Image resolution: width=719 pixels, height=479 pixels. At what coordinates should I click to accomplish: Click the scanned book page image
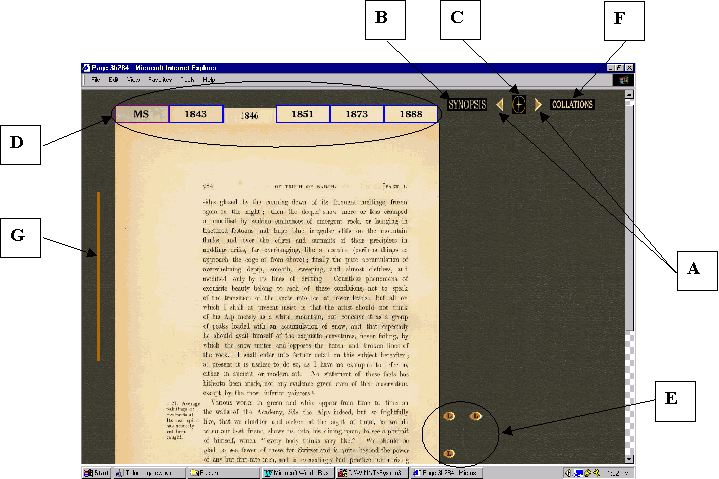[277, 293]
